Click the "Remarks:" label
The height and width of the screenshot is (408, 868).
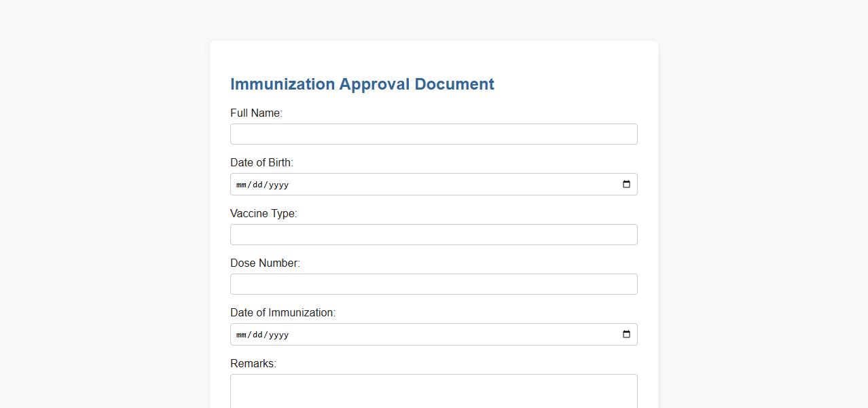point(253,364)
